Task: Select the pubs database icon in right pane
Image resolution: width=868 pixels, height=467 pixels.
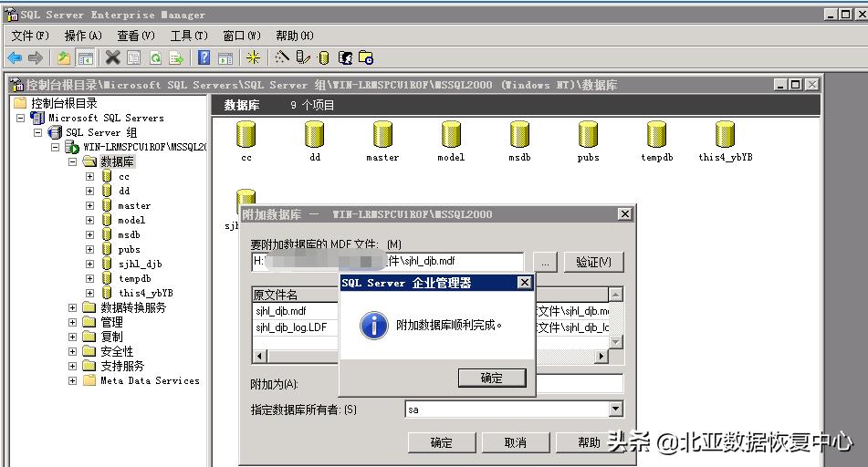Action: click(x=588, y=134)
